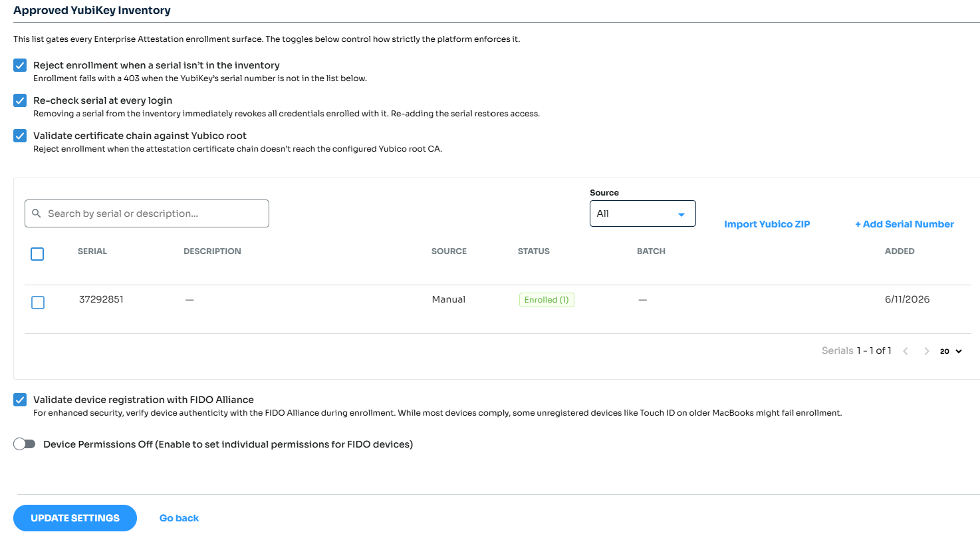Click serial number 37292851
The height and width of the screenshot is (540, 980).
tap(101, 299)
